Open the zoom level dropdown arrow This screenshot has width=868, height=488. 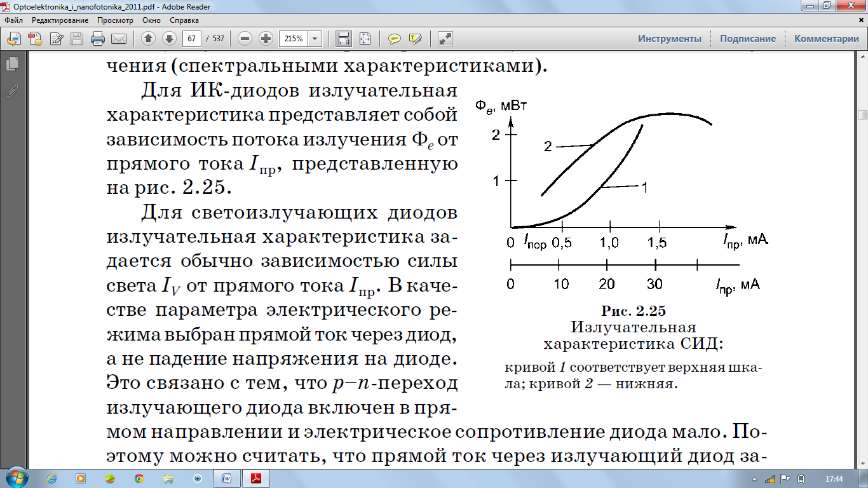tap(315, 39)
